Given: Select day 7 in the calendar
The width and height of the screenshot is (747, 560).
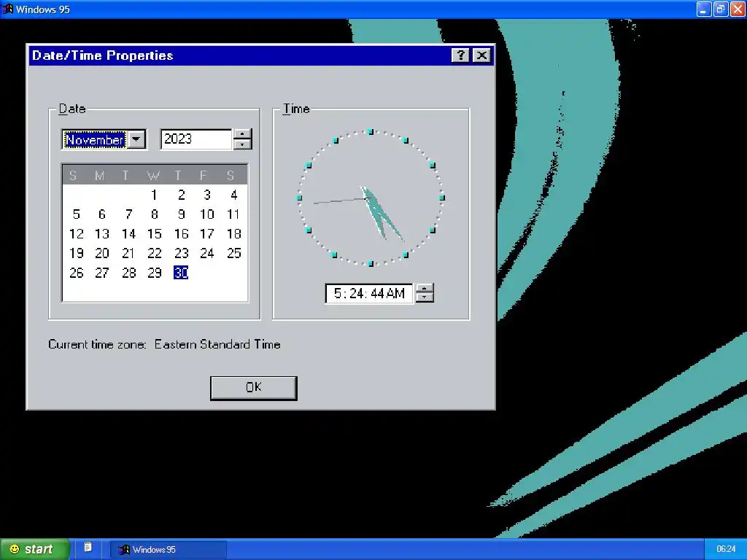Looking at the screenshot, I should 128,214.
